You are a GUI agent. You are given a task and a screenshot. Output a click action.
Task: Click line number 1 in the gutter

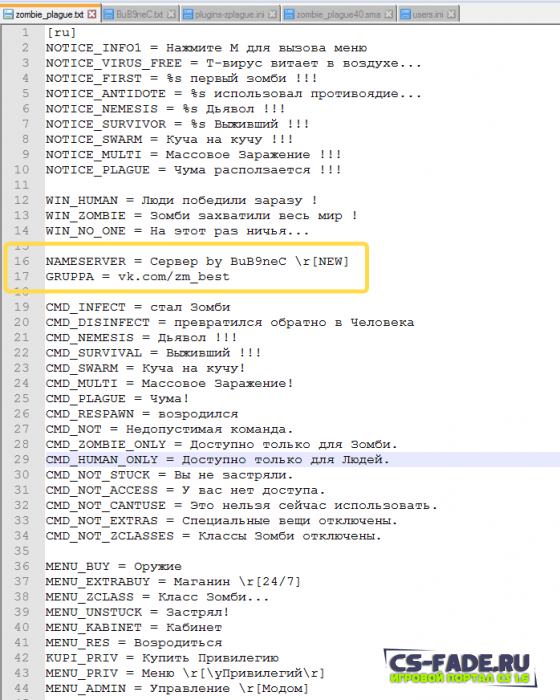tap(25, 33)
